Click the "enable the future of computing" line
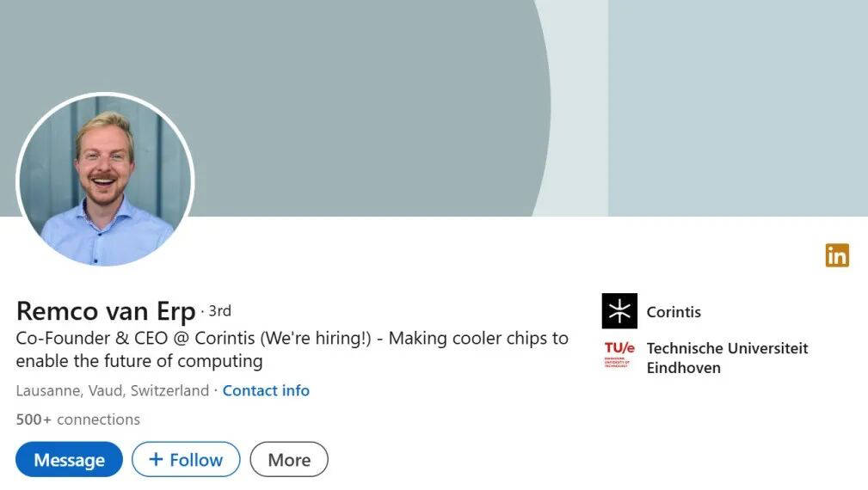Image resolution: width=868 pixels, height=490 pixels. pos(139,361)
